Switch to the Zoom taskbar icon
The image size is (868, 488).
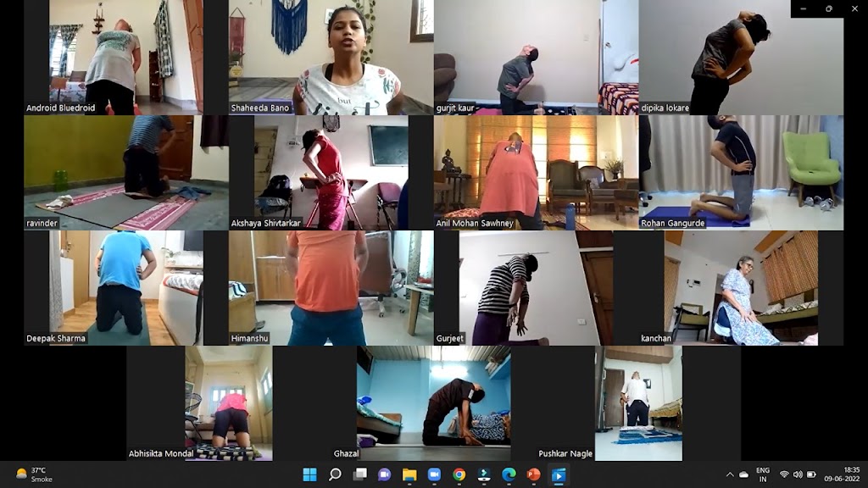(434, 474)
